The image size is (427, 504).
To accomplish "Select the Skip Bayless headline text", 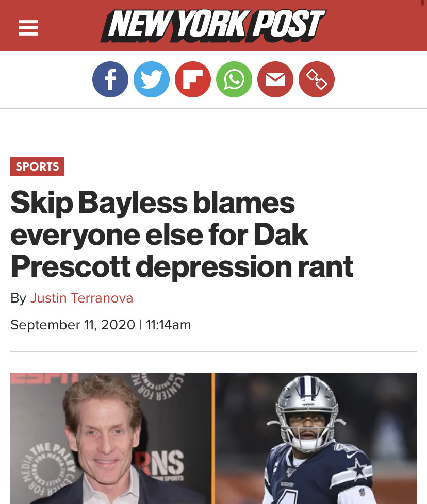I will (182, 234).
